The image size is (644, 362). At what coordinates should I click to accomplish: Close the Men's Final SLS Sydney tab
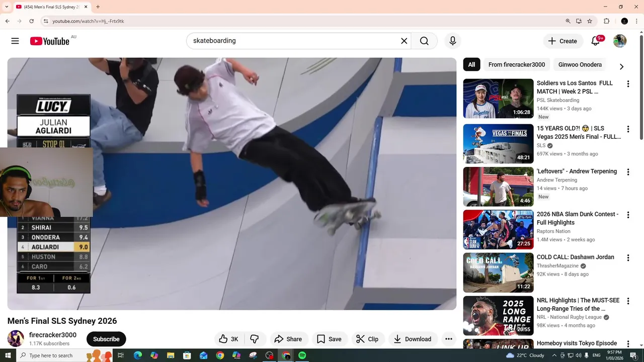coord(86,7)
